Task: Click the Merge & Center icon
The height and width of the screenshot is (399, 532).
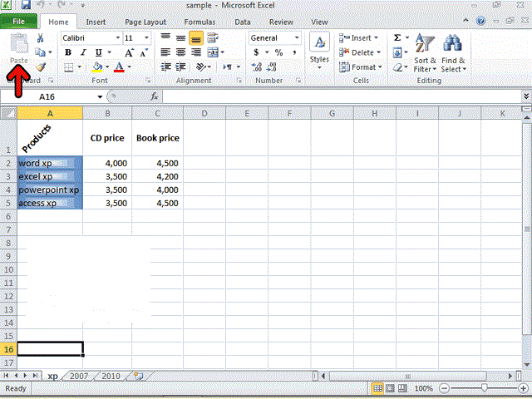Action: click(213, 52)
